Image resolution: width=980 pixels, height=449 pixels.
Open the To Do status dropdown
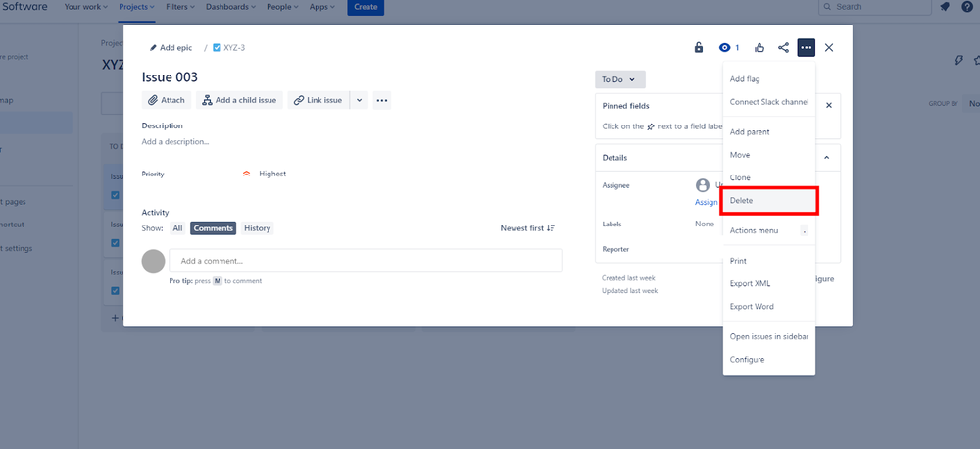pyautogui.click(x=620, y=79)
